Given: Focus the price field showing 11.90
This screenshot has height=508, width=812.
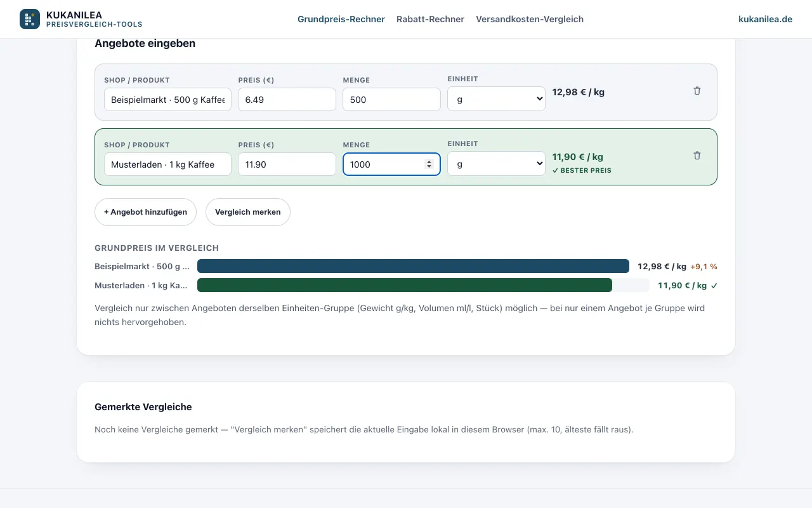Looking at the screenshot, I should click(x=287, y=164).
